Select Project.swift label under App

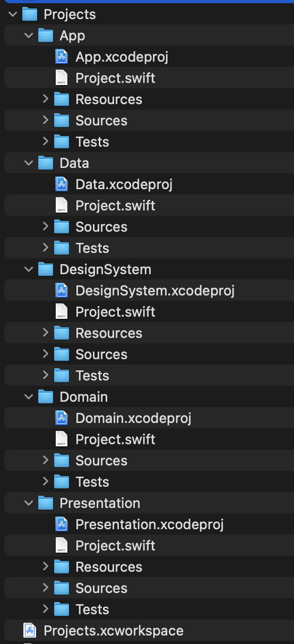pyautogui.click(x=115, y=78)
